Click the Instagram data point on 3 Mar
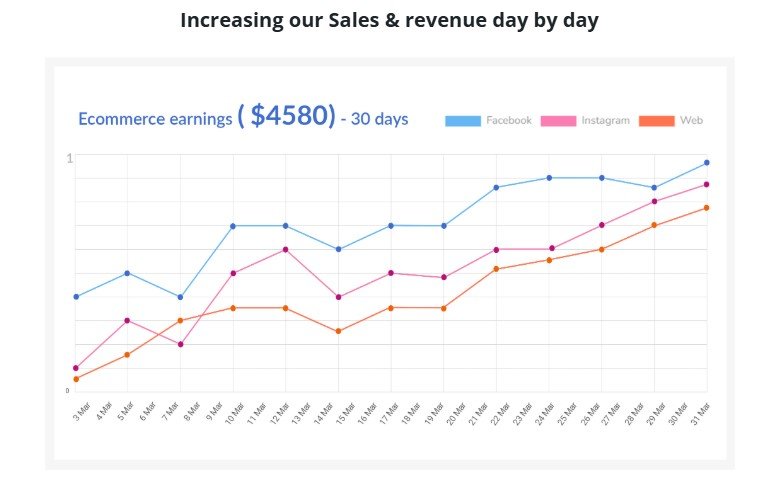 tap(76, 368)
